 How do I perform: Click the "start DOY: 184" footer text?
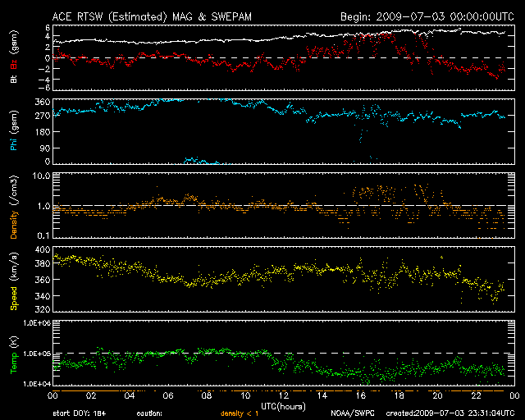click(80, 413)
